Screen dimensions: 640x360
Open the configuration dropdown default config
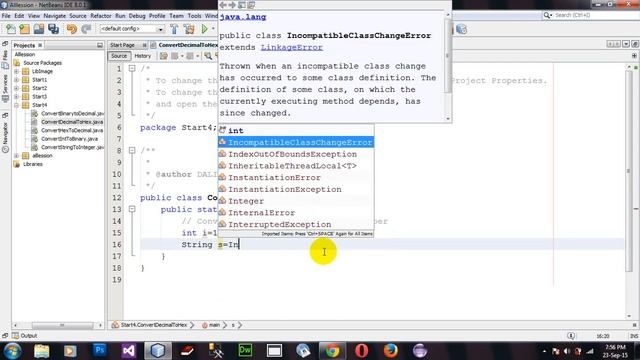point(132,29)
